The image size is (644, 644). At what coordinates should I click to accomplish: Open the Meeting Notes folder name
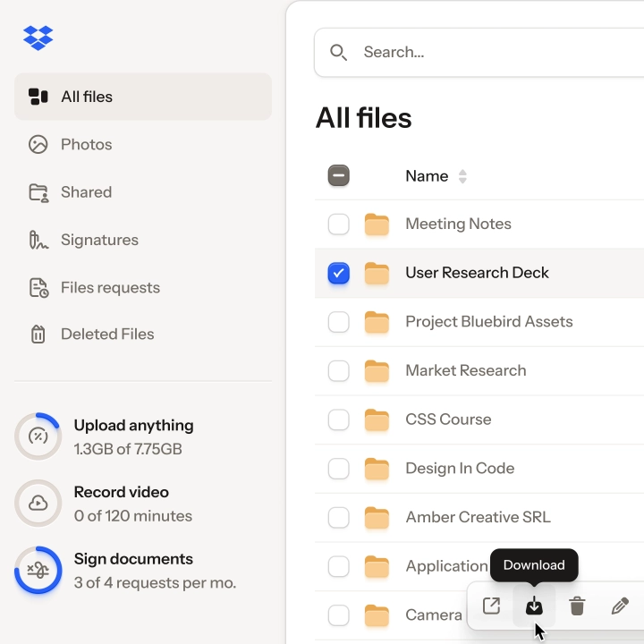(x=458, y=224)
